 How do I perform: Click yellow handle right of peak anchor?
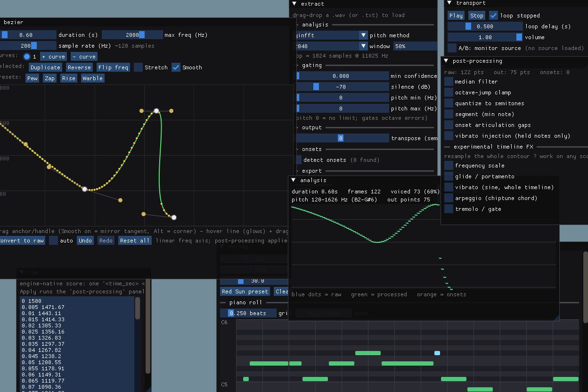[171, 111]
